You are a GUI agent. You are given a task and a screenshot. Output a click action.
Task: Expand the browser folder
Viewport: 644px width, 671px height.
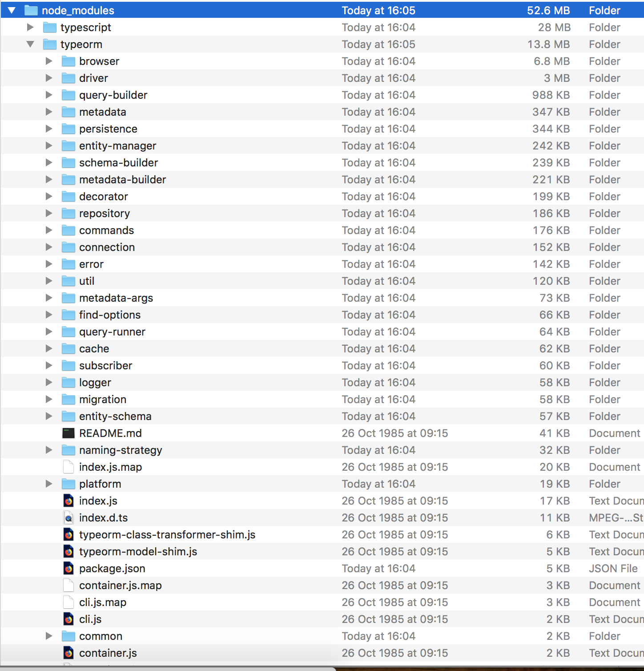(x=49, y=61)
